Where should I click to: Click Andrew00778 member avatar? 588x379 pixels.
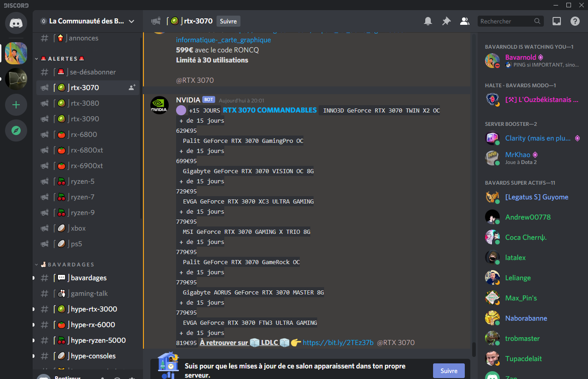tap(492, 217)
